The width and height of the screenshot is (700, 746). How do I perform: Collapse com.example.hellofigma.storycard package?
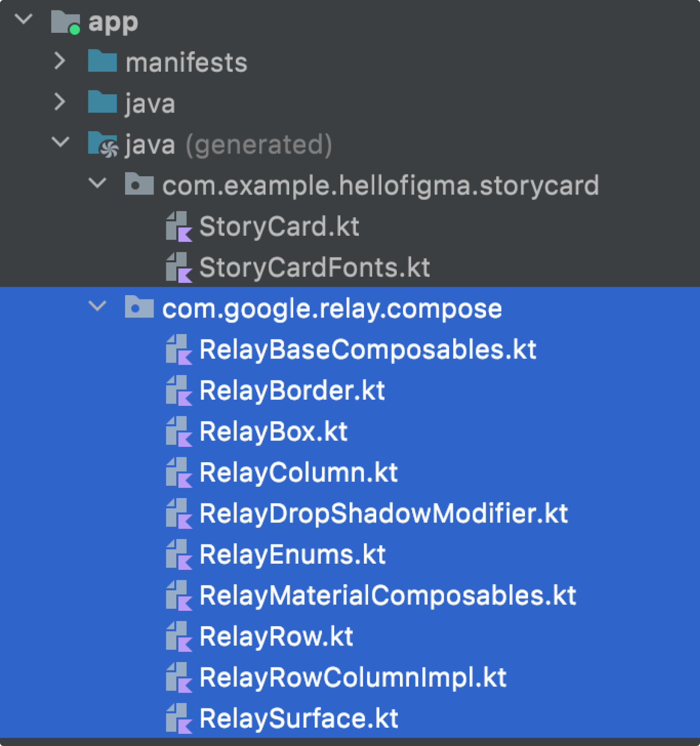pyautogui.click(x=97, y=183)
